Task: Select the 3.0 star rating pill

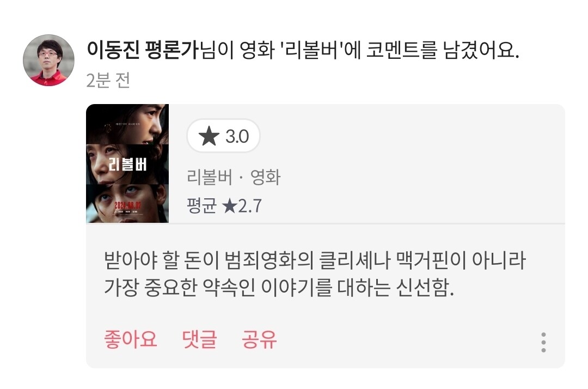Action: point(224,136)
